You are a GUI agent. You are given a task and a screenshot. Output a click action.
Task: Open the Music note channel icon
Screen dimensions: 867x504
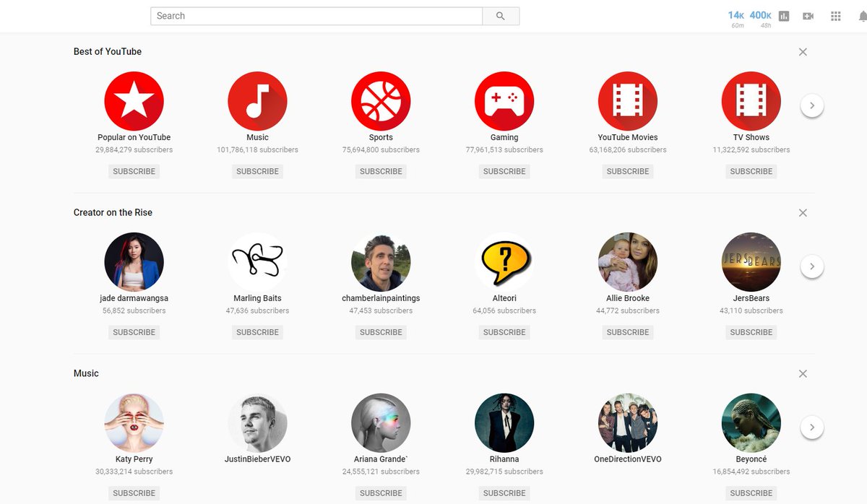pos(257,101)
